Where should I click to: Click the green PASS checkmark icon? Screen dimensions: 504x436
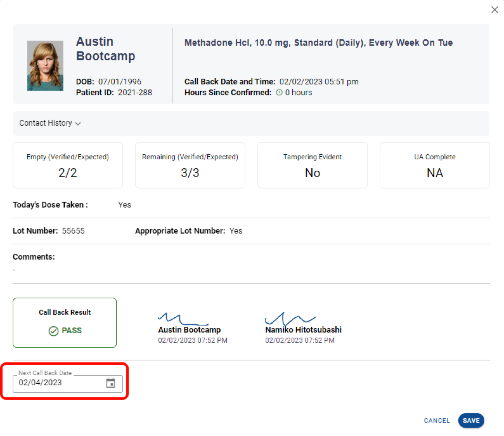click(x=54, y=331)
